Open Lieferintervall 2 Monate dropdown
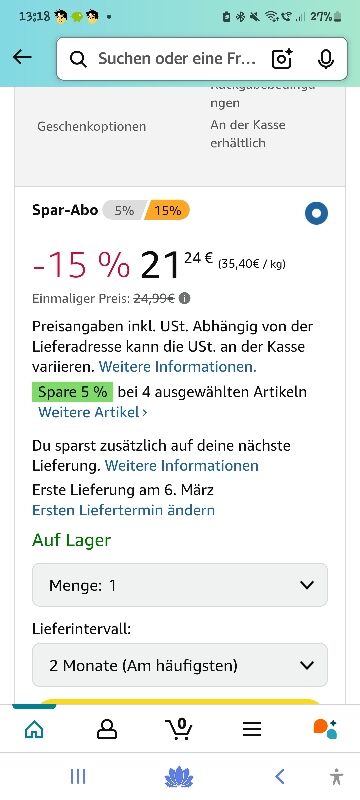 coord(180,665)
